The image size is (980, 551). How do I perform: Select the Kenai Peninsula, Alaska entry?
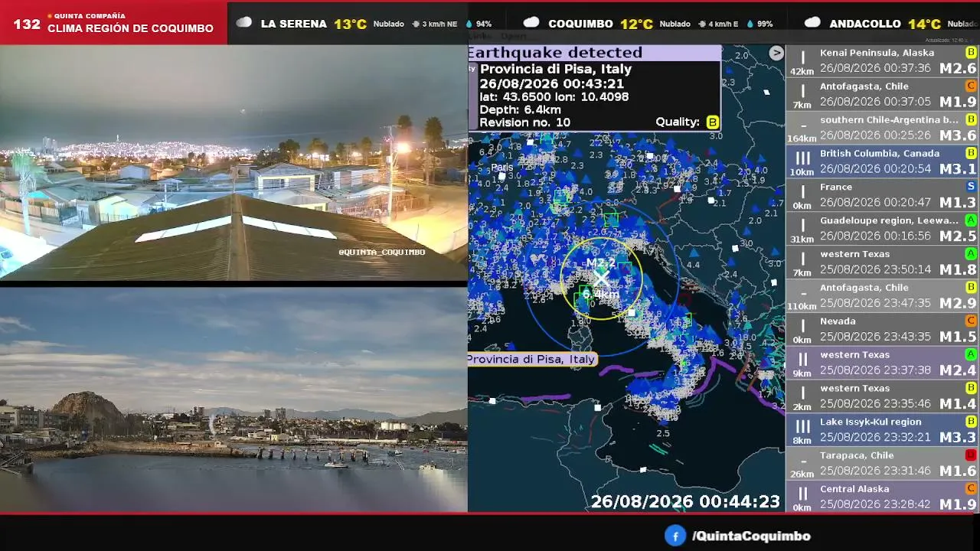882,61
